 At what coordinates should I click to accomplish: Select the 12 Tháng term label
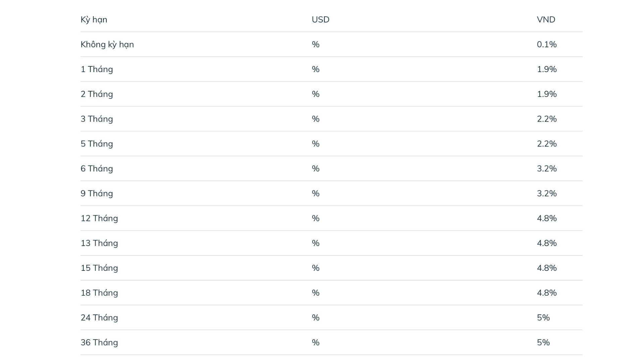click(99, 218)
